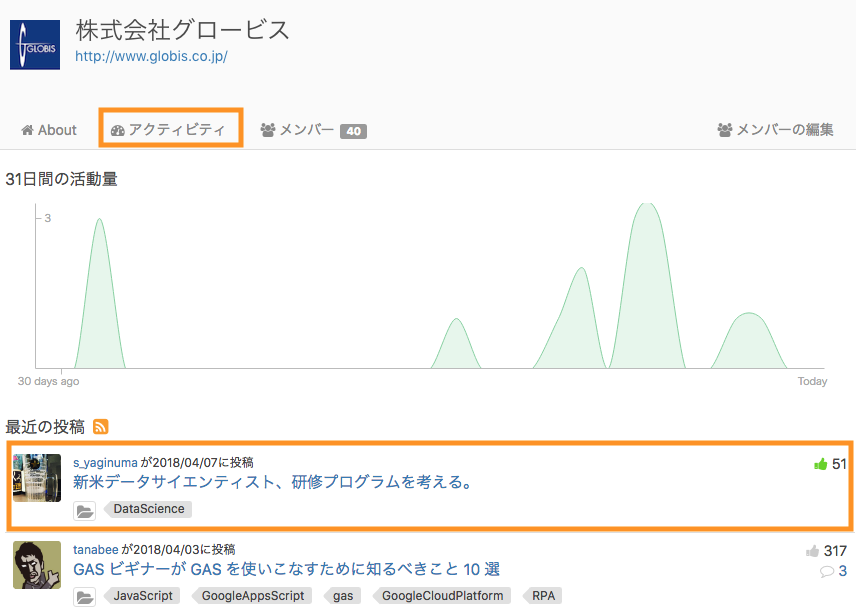Viewport: 856px width, 616px height.
Task: Open the 新米データサイエンティスト article
Action: [272, 482]
